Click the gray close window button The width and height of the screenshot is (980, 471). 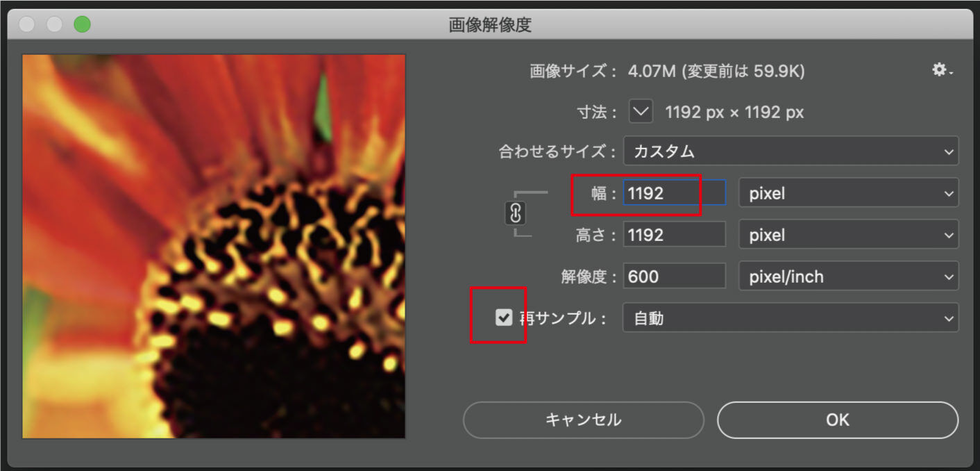[26, 24]
